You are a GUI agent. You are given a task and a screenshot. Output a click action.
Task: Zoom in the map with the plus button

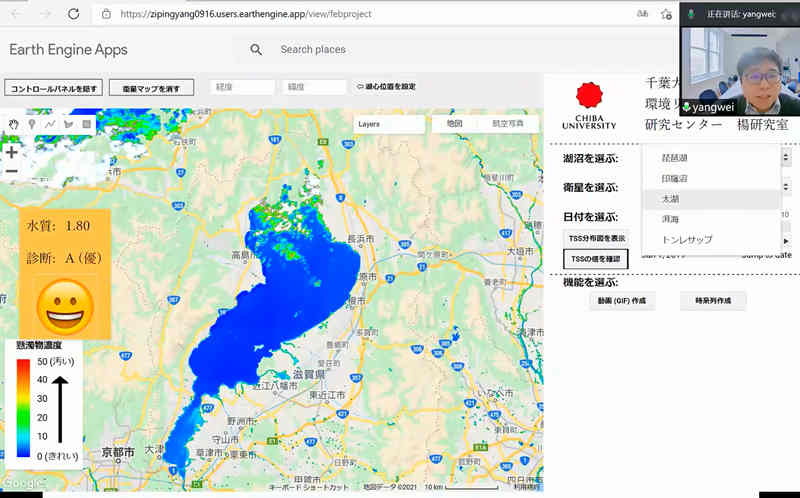pos(12,152)
